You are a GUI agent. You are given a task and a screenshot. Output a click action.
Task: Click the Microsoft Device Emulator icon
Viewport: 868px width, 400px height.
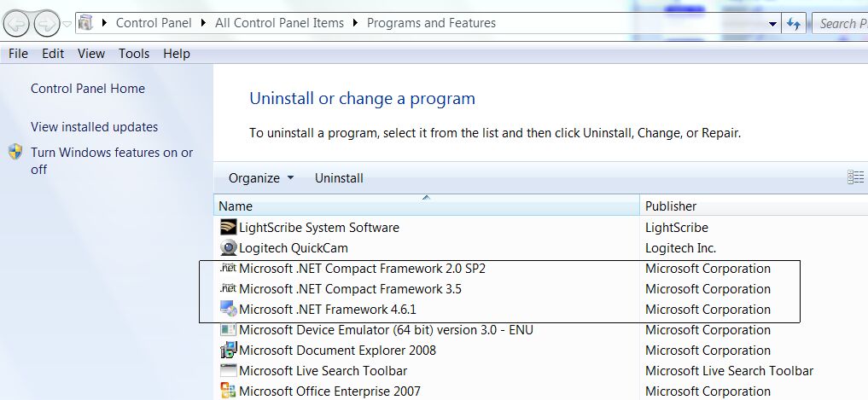pos(228,330)
